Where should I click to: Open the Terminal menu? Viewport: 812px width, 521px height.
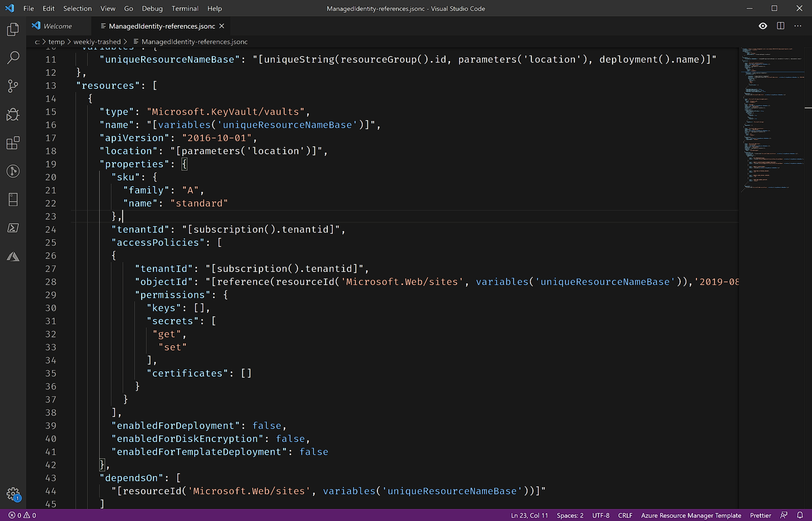point(185,8)
